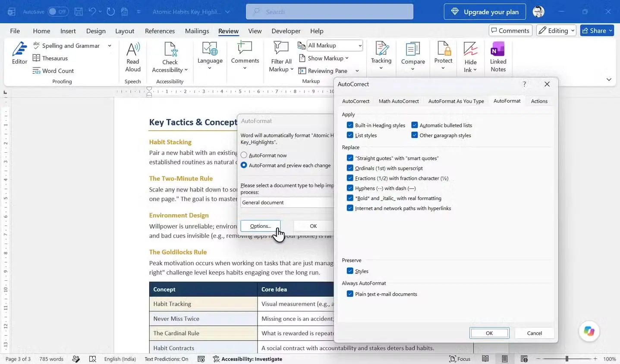Open the Comments ribbon button
620x364 pixels.
pyautogui.click(x=245, y=56)
